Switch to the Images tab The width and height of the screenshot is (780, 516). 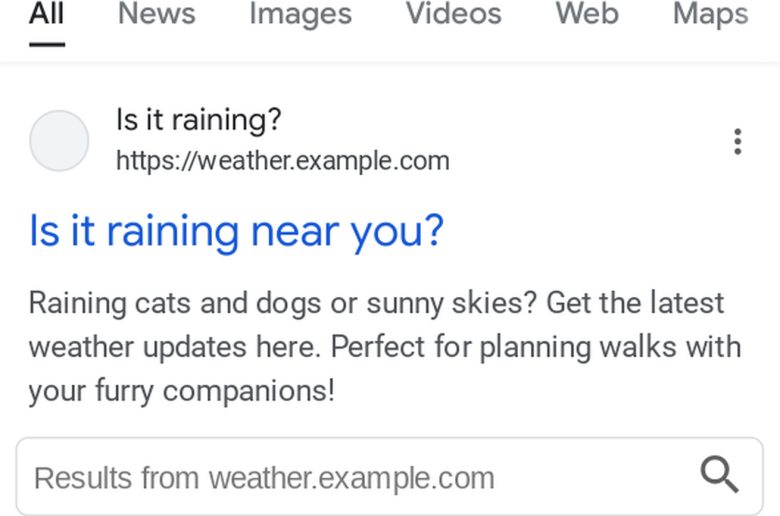(x=300, y=14)
